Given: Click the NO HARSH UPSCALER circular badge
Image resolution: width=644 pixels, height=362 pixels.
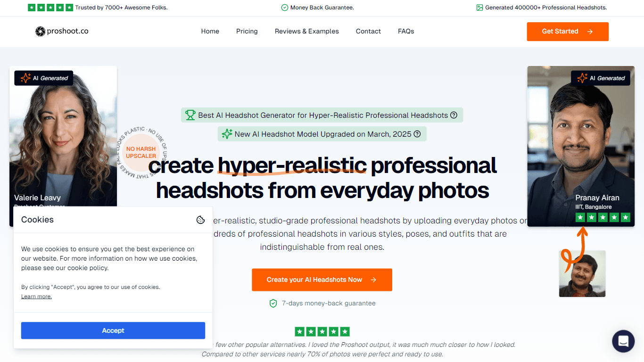Looking at the screenshot, I should pyautogui.click(x=141, y=153).
